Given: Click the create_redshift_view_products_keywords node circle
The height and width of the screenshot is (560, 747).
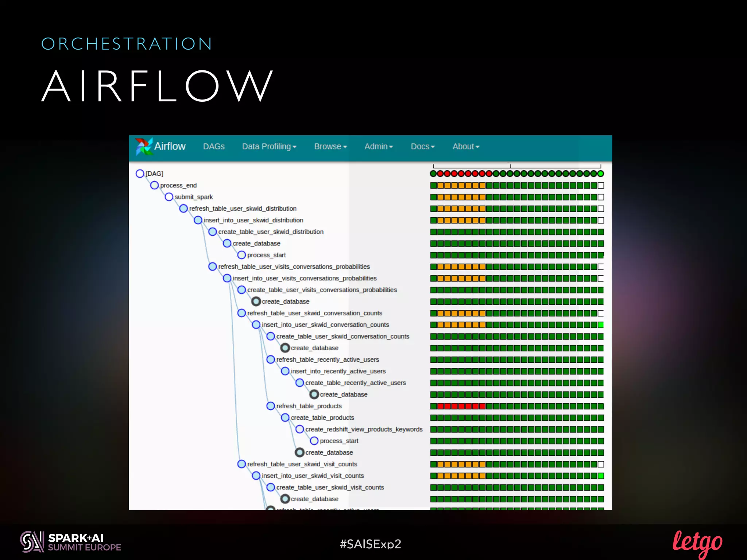Looking at the screenshot, I should click(300, 429).
